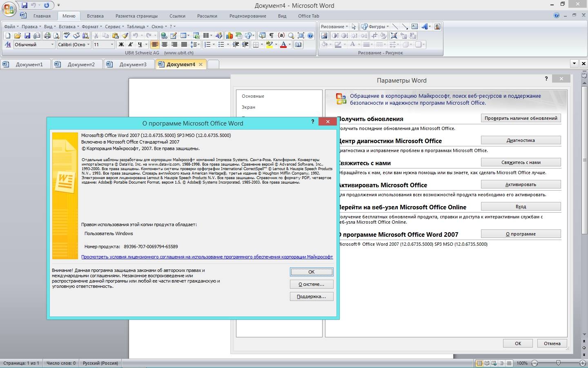
Task: Click the Format Painter brush icon
Action: [125, 36]
